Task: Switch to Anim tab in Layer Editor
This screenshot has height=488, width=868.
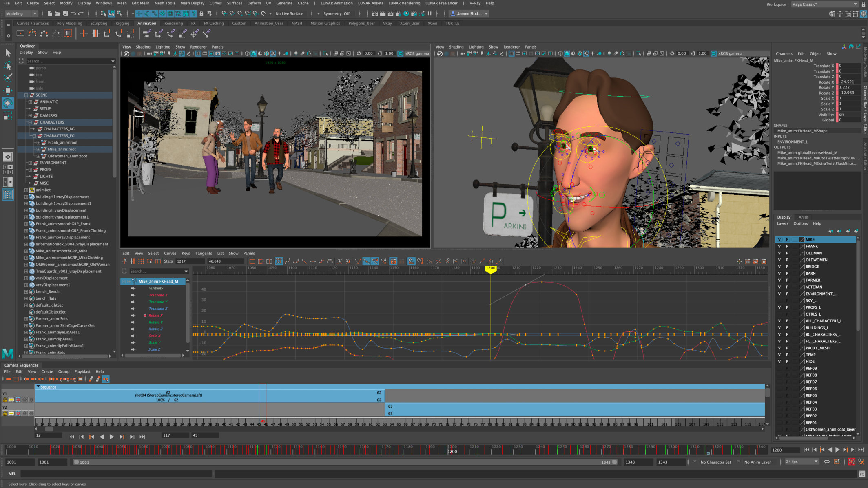Action: tap(803, 217)
